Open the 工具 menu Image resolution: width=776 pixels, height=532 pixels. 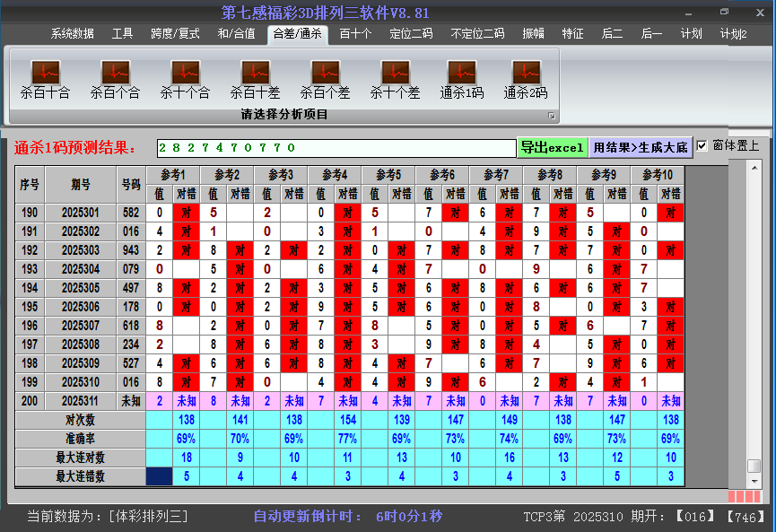tap(122, 34)
